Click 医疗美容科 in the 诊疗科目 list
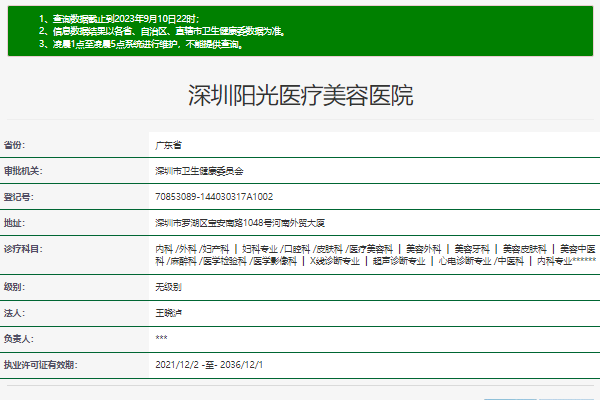Viewport: 600px width, 400px height. coord(371,249)
